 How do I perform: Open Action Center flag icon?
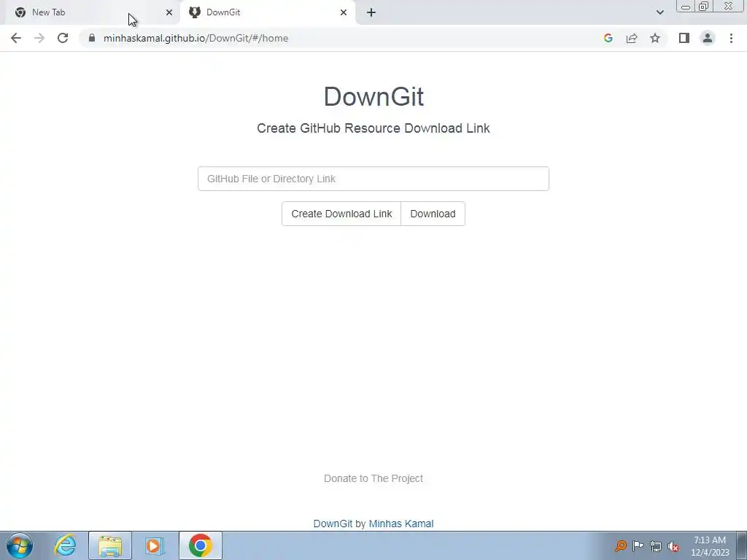(x=638, y=545)
